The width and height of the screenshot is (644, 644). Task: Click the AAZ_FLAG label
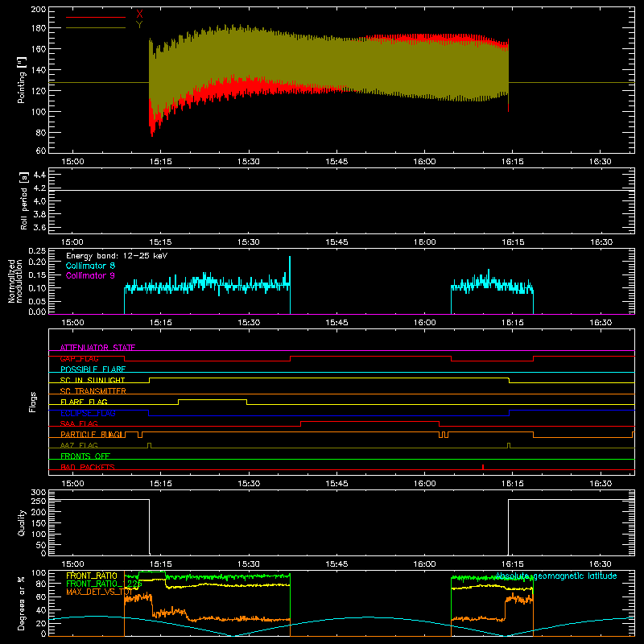[x=79, y=446]
